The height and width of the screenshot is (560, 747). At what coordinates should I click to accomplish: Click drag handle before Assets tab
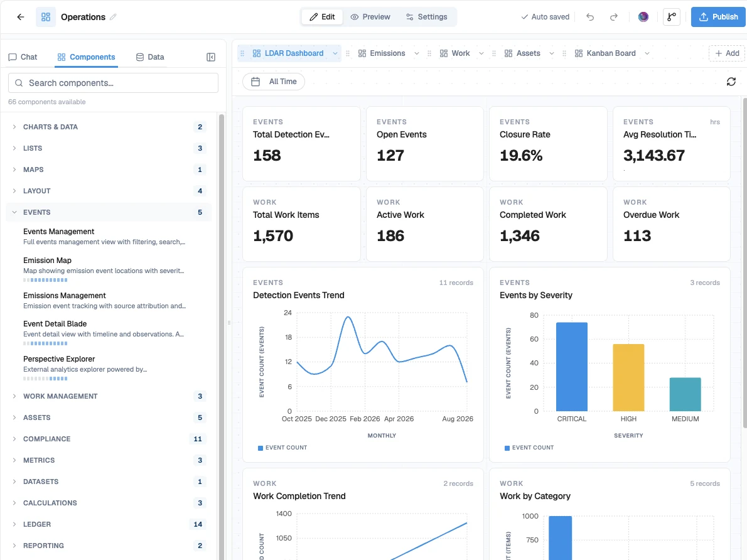(494, 53)
